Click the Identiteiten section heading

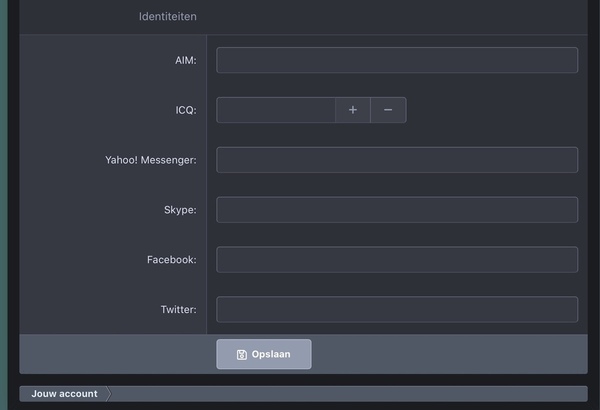coord(167,17)
